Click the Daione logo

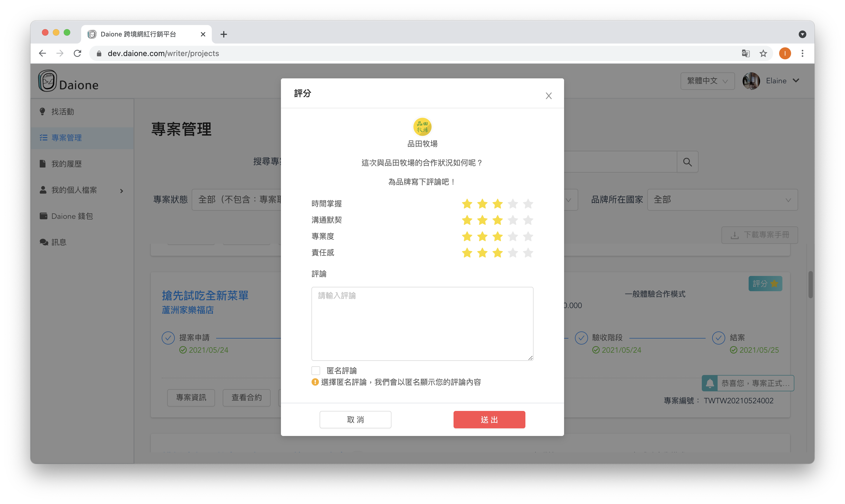(x=68, y=81)
